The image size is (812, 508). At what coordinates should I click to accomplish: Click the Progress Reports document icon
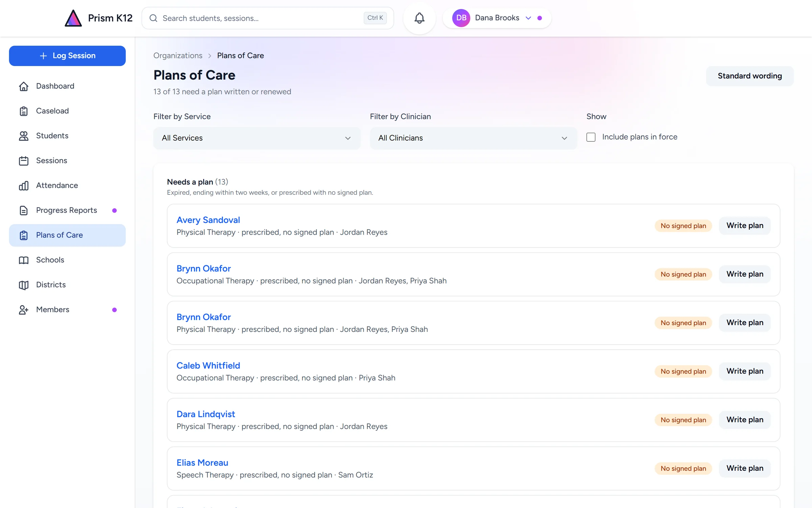24,210
